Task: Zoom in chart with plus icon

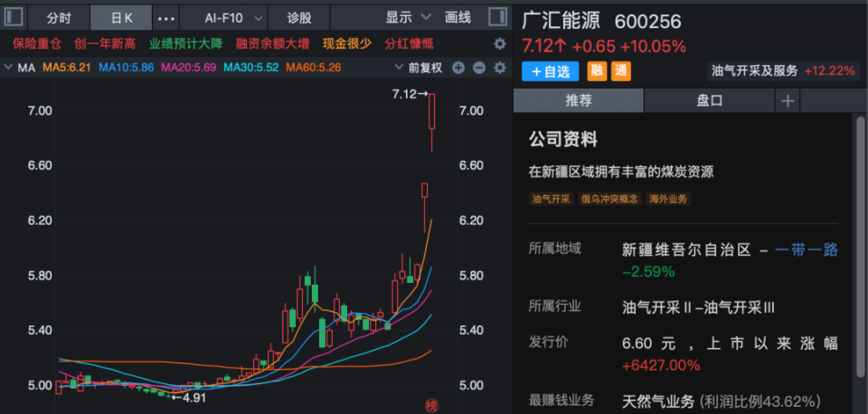Action: click(458, 68)
